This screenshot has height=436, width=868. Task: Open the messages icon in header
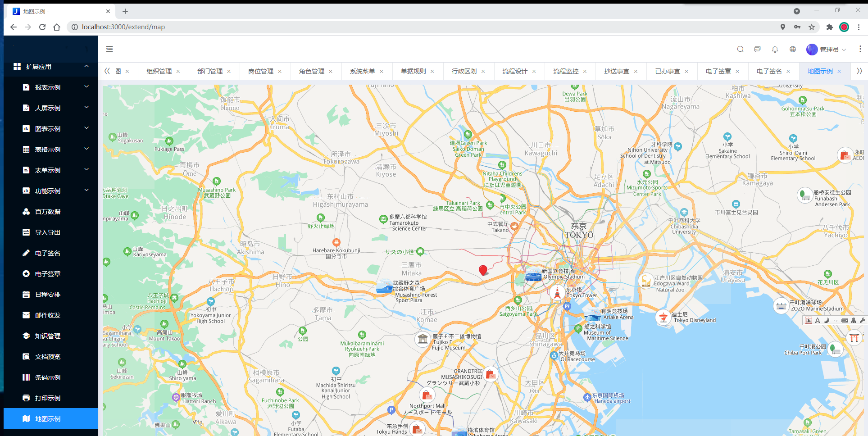(x=757, y=49)
